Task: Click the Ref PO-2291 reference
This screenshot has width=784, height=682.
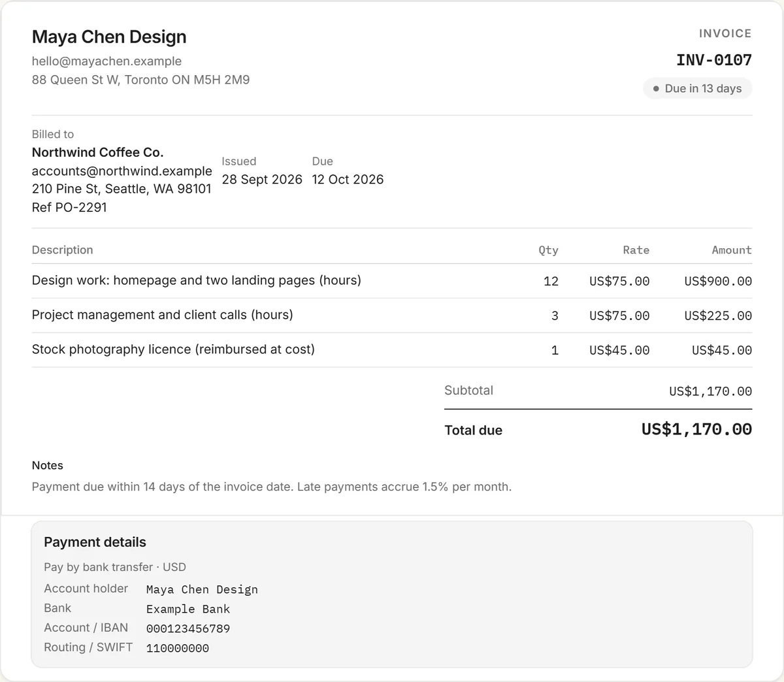Action: pos(69,207)
